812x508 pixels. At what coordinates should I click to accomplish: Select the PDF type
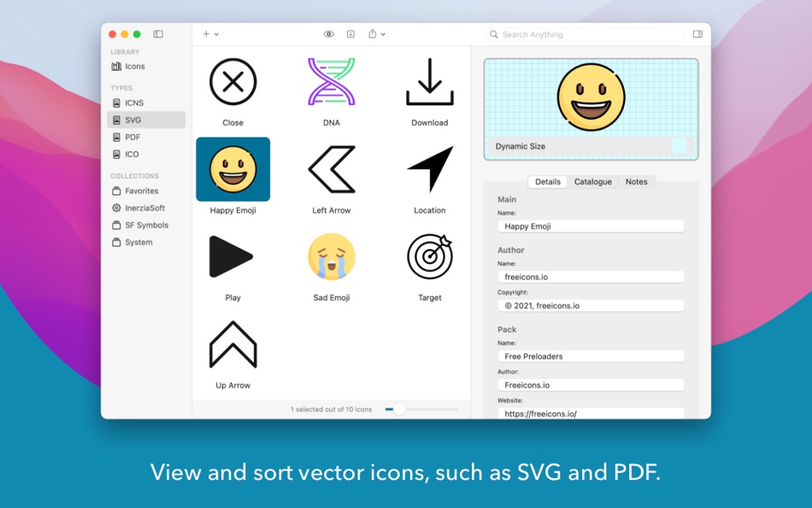(x=146, y=137)
